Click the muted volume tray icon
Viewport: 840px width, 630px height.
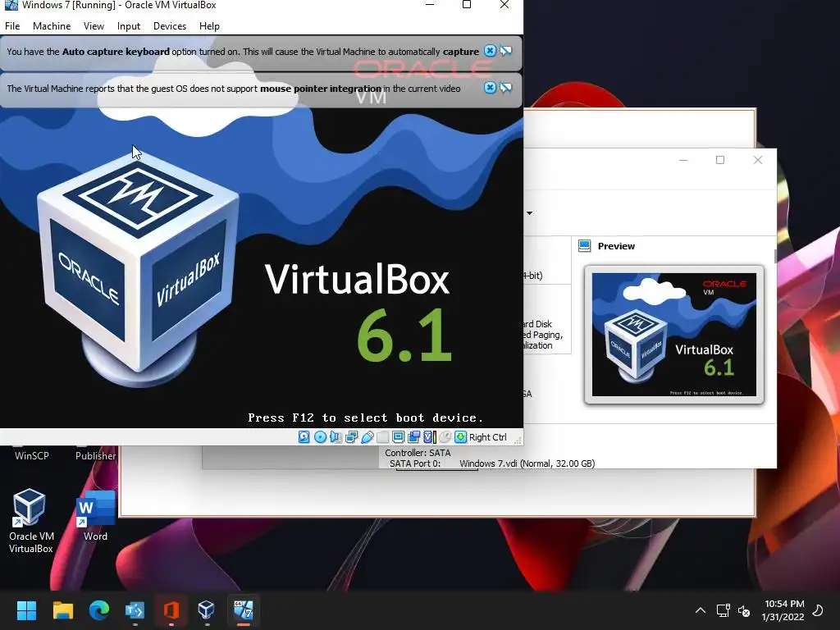click(x=743, y=610)
